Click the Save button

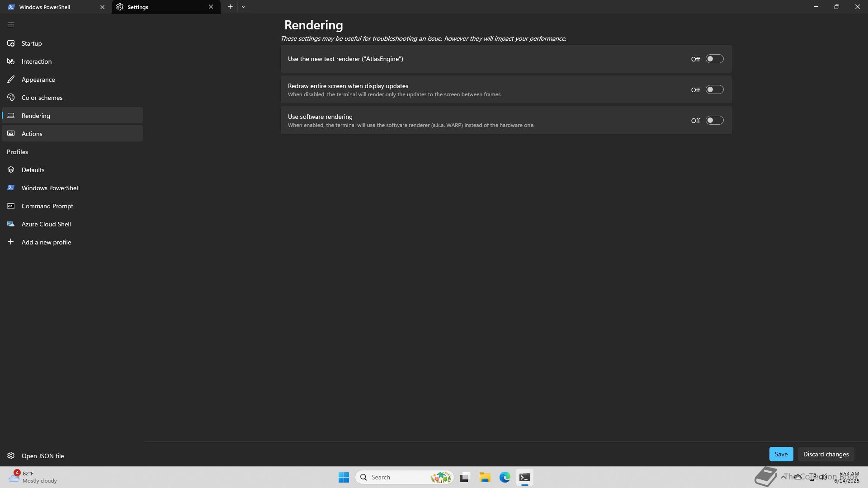pos(781,454)
